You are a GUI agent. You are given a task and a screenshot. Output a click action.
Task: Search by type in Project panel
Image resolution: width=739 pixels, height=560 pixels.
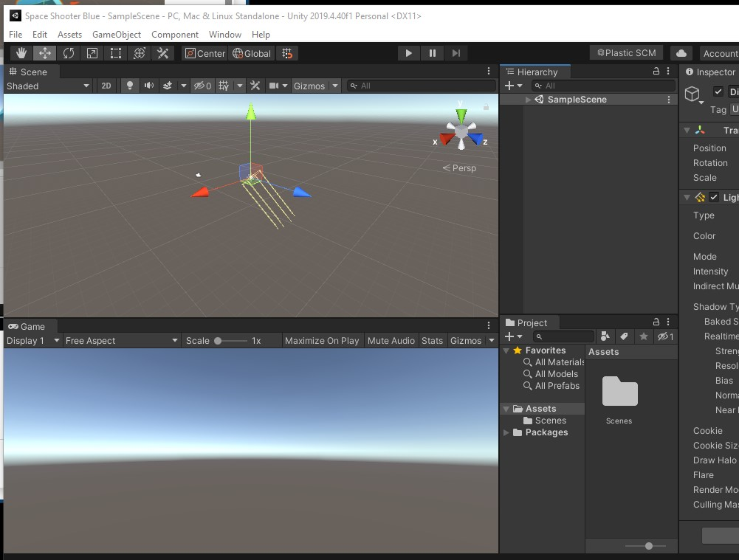pyautogui.click(x=605, y=336)
